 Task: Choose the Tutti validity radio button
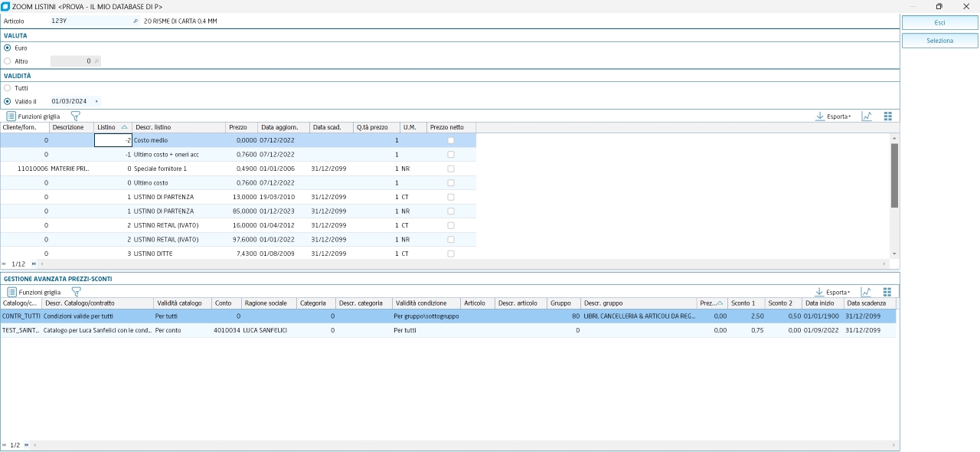8,88
